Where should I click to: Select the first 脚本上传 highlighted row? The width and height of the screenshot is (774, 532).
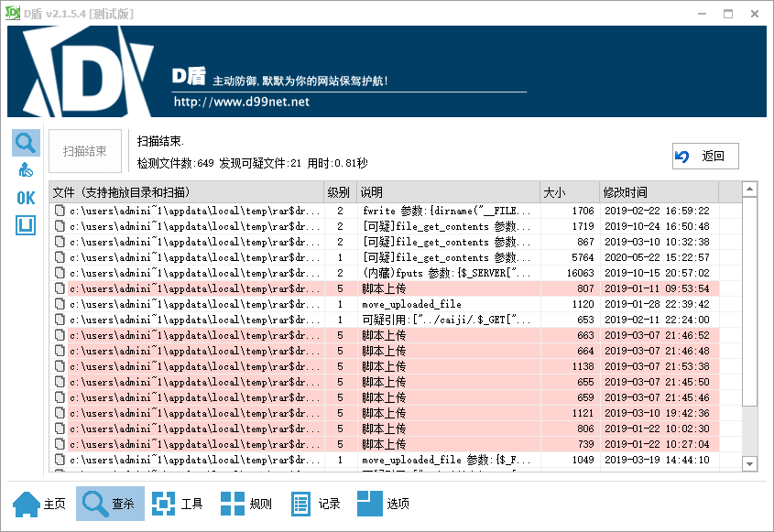[x=366, y=288]
